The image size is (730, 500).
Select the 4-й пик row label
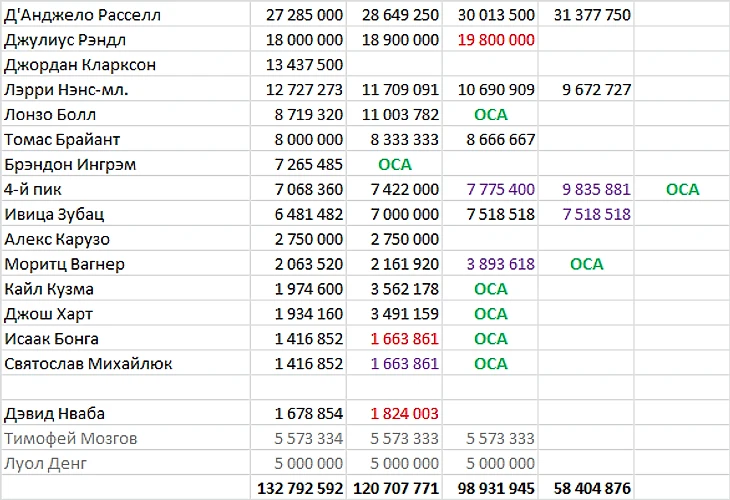click(x=126, y=189)
